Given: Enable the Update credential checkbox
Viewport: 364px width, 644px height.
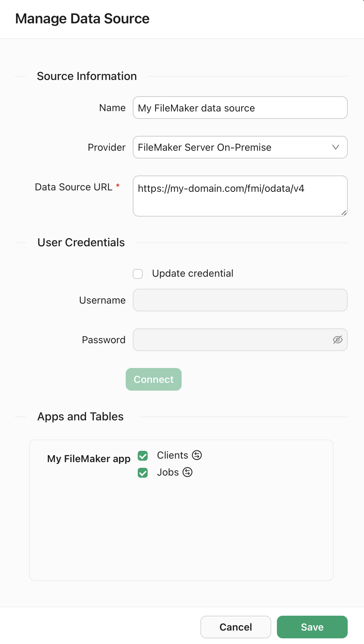Looking at the screenshot, I should point(137,274).
